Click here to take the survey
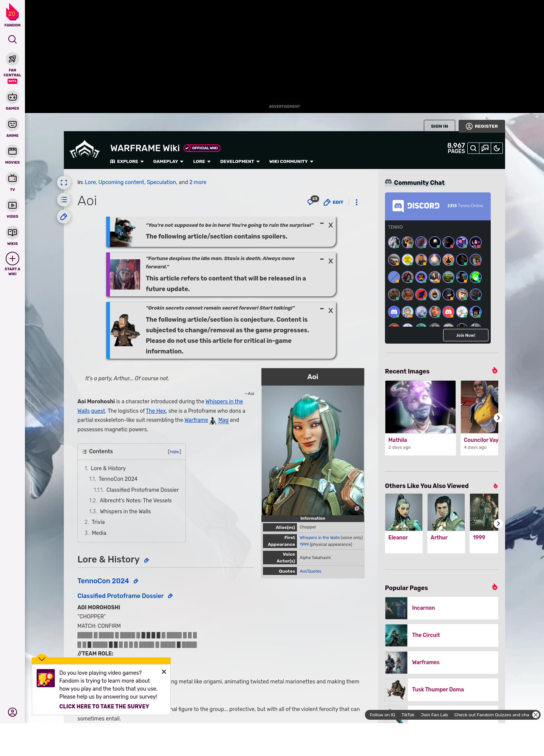544x756 pixels. tap(104, 706)
